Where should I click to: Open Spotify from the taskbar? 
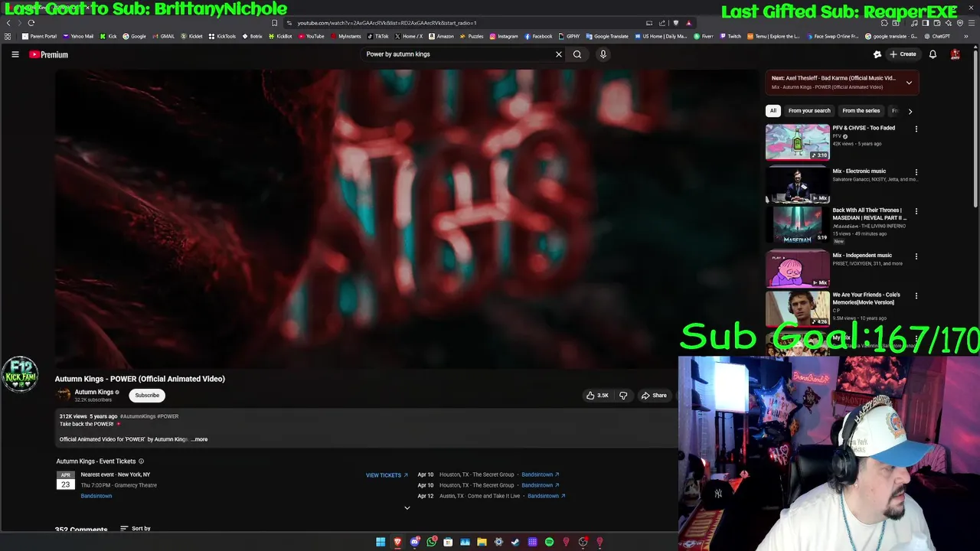tap(549, 542)
